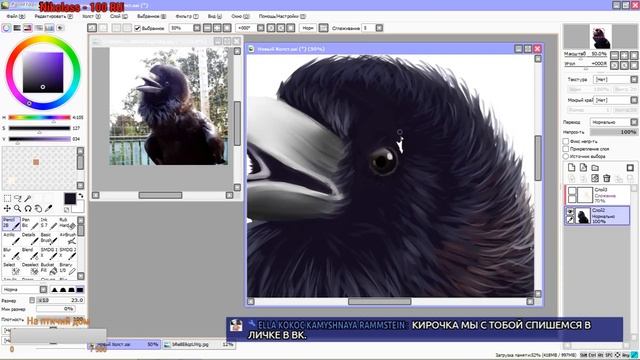Zoom out with navigator minus button

614,55
